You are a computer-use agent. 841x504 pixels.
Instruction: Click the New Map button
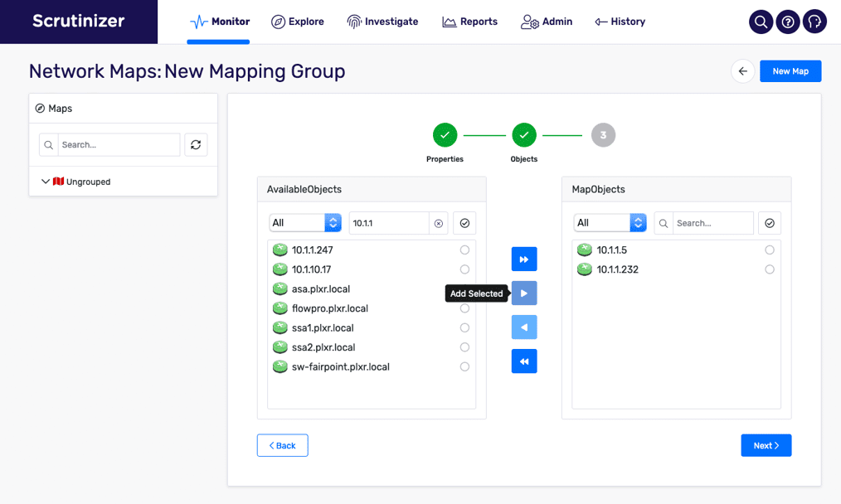[x=790, y=71]
